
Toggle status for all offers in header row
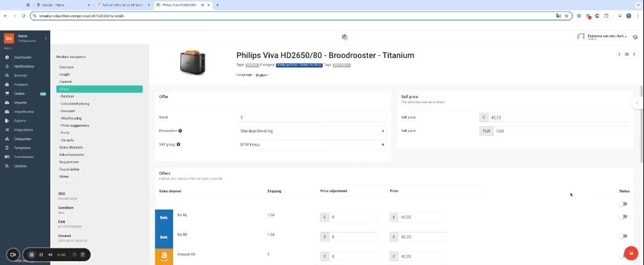622,204
